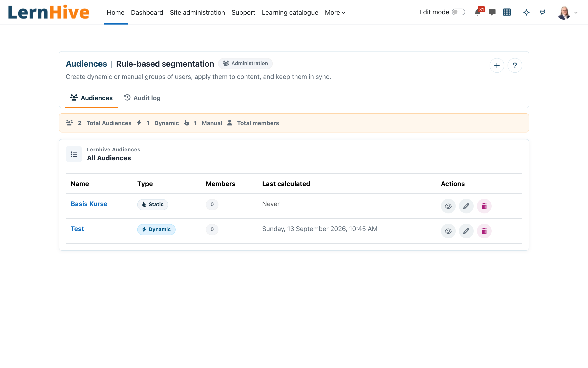Click the LernHive logo
Viewport: 588px width, 368px height.
49,12
